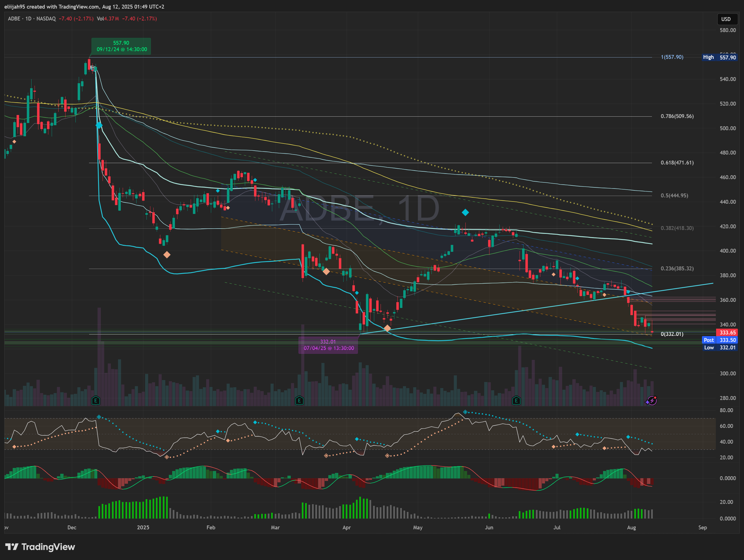Click the Feb label on the time axis
The height and width of the screenshot is (560, 744).
pos(211,527)
